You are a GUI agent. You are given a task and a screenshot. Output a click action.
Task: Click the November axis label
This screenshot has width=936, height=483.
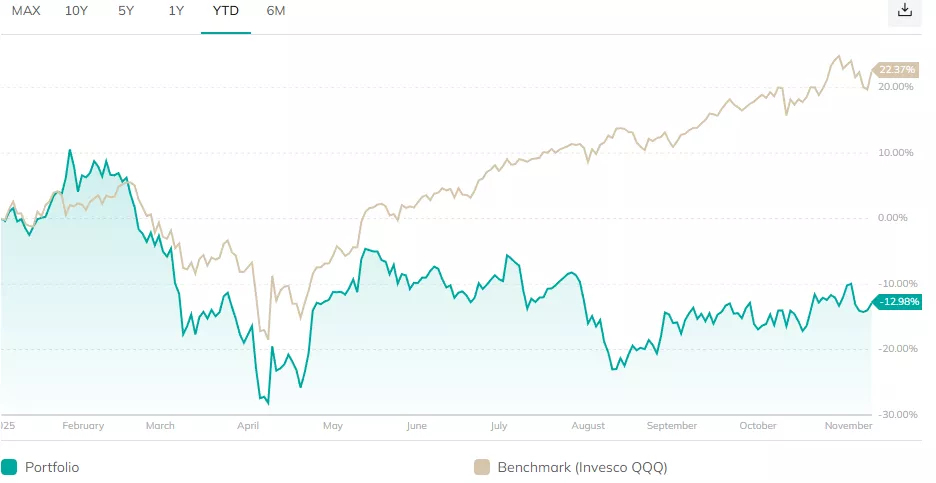point(848,426)
